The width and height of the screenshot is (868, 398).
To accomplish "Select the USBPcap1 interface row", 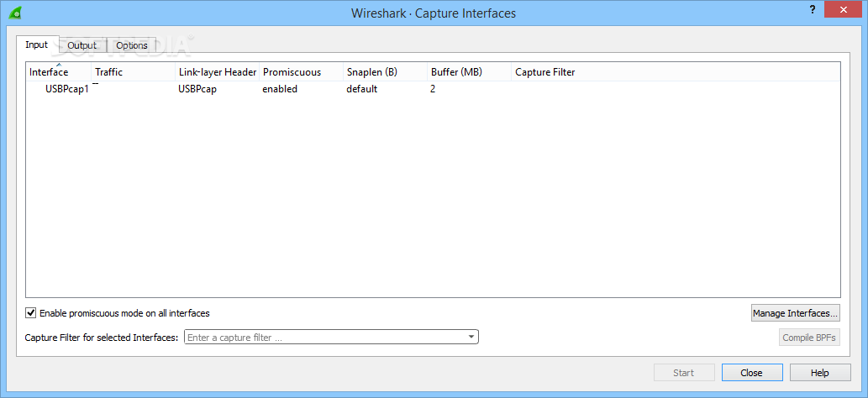I will pyautogui.click(x=433, y=88).
